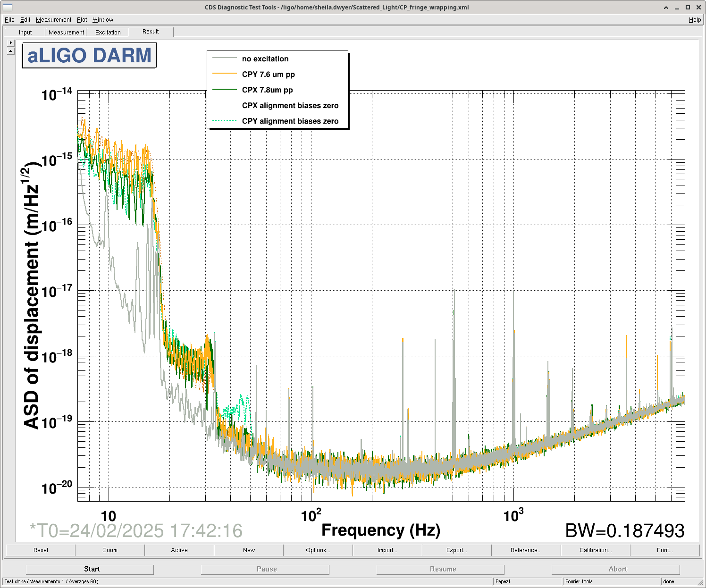Click the gray line sample in legend
Screen dimensions: 706x588
tap(224, 58)
